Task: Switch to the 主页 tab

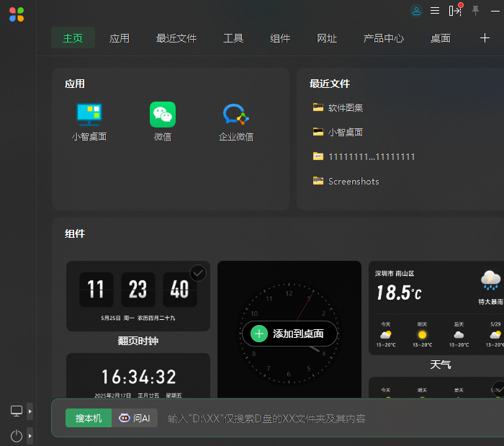Action: 73,38
